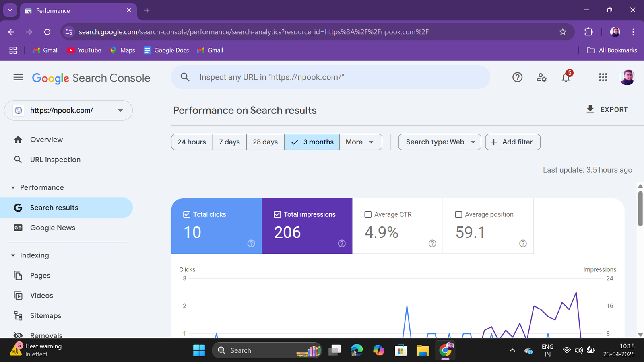Image resolution: width=644 pixels, height=362 pixels.
Task: Toggle the Total impressions checkbox
Action: tap(277, 214)
